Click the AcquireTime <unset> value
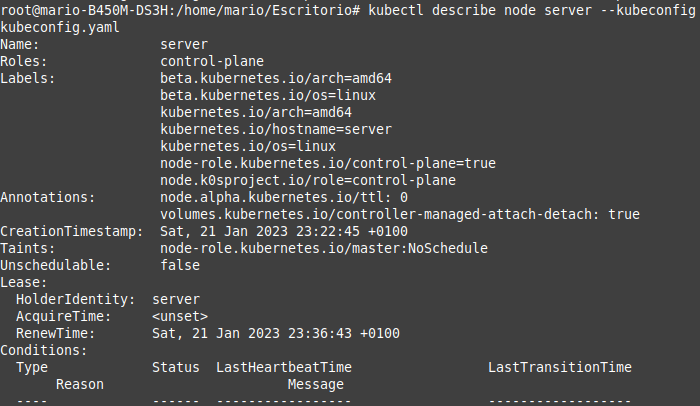700x406 pixels. [180, 316]
